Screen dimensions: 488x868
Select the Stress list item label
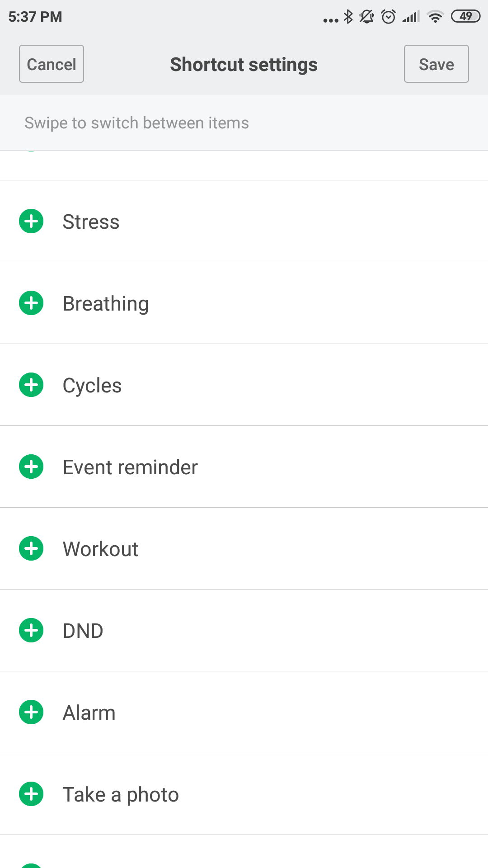(91, 222)
